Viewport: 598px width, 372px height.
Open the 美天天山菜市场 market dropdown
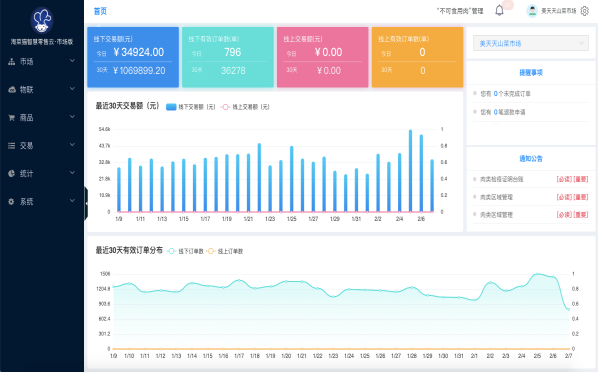(530, 43)
